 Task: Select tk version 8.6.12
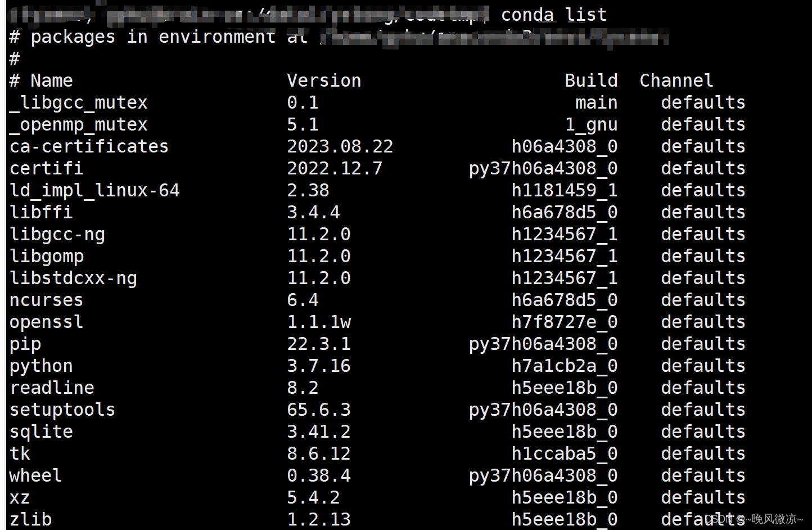click(x=319, y=453)
